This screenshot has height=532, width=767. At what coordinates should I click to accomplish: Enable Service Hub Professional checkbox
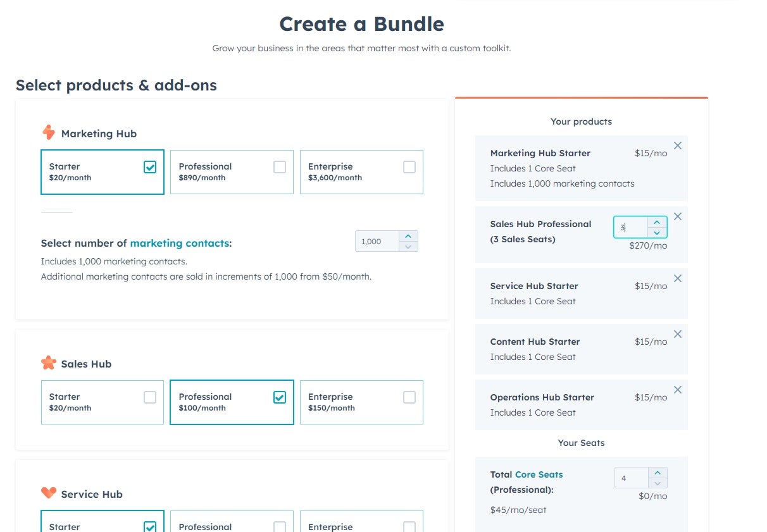click(x=279, y=526)
